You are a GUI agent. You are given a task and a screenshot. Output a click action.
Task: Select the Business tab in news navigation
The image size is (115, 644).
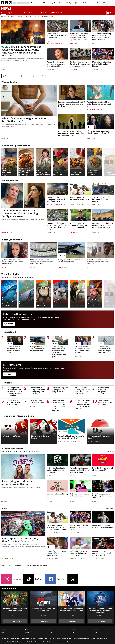(18, 13)
